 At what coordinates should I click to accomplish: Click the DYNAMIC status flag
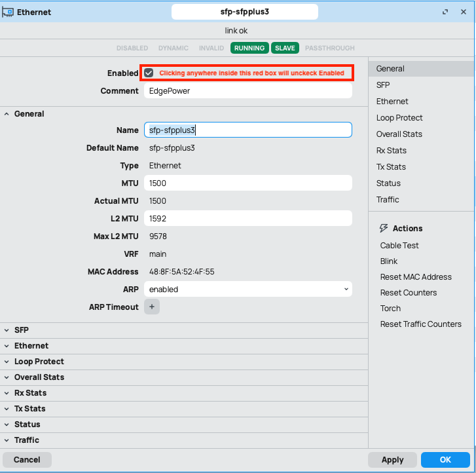pyautogui.click(x=174, y=48)
